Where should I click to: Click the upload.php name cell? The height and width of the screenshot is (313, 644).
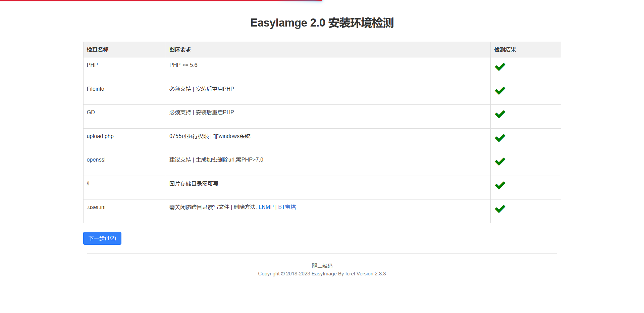(100, 136)
